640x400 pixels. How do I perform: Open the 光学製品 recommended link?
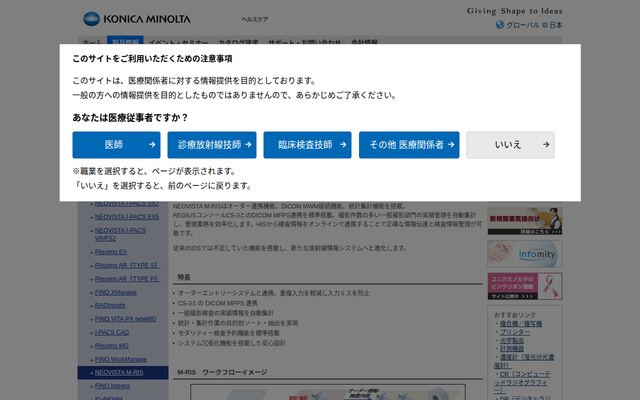512,340
